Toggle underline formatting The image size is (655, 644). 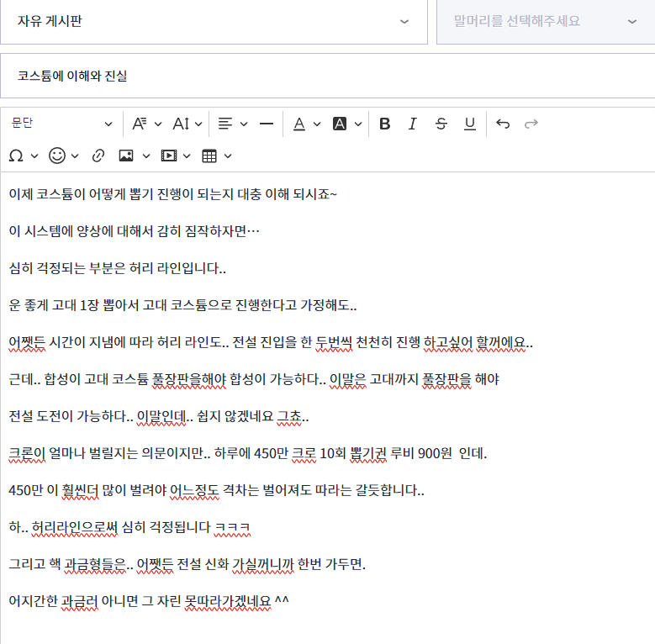470,124
